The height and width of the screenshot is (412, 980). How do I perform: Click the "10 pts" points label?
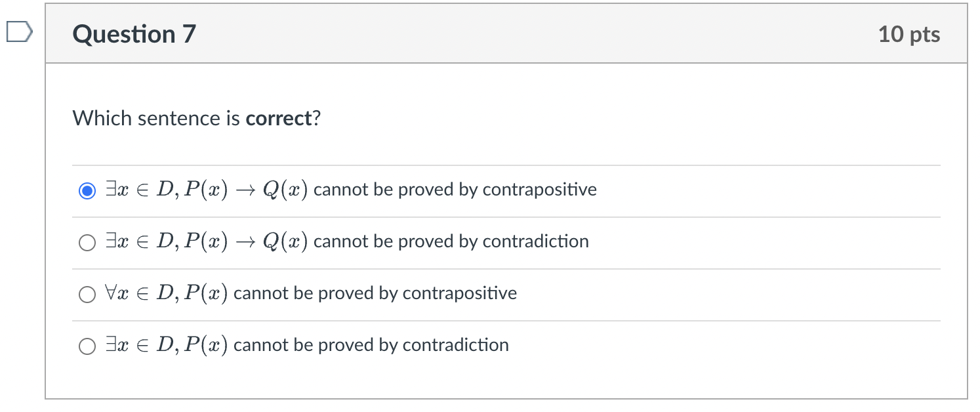pyautogui.click(x=909, y=35)
